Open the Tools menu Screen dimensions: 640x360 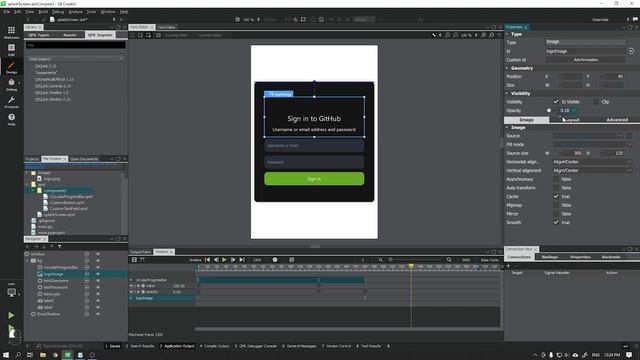(91, 12)
